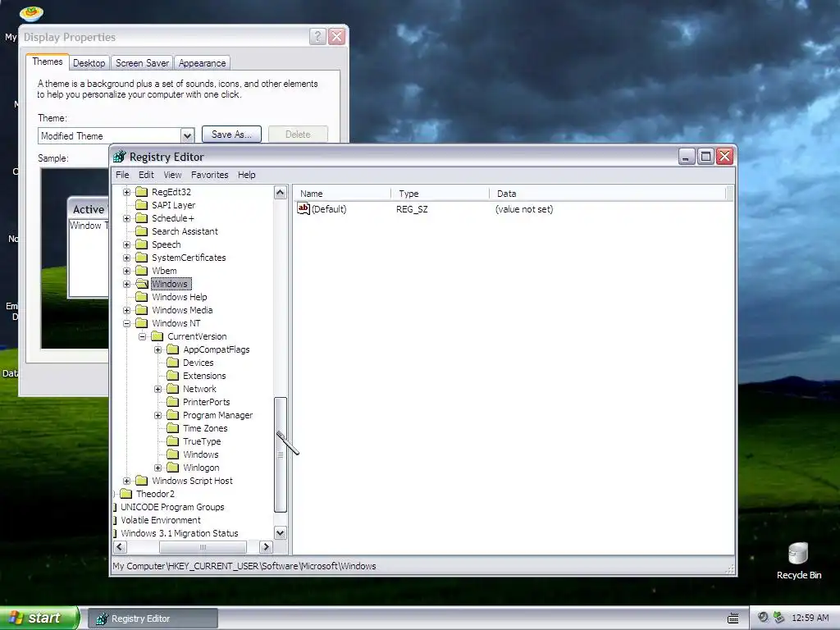Click the AppCompatFlags folder icon
The image size is (840, 630).
click(172, 349)
